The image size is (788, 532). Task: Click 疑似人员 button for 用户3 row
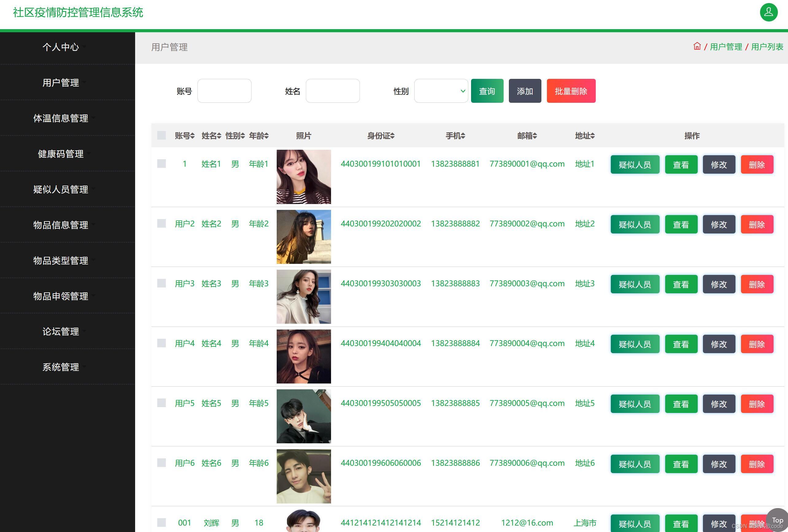[635, 284]
